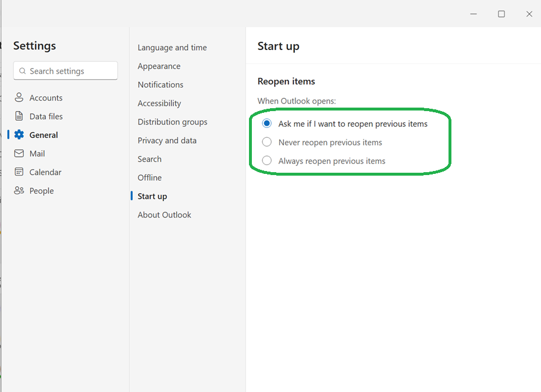This screenshot has height=392, width=541.
Task: Click the General gear icon
Action: click(19, 134)
